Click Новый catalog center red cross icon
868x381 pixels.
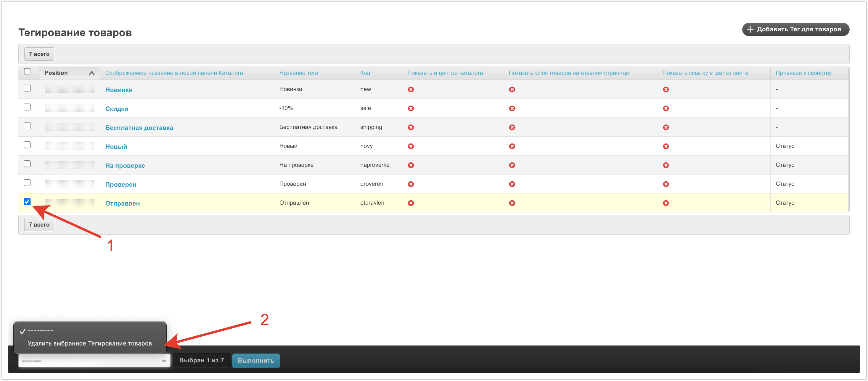click(x=411, y=146)
